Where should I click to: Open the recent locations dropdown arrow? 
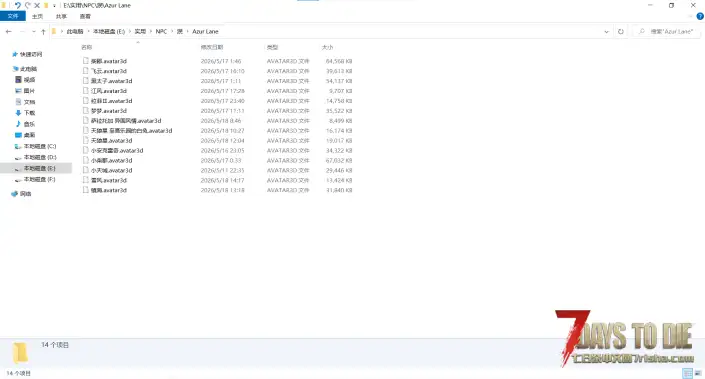[34, 31]
